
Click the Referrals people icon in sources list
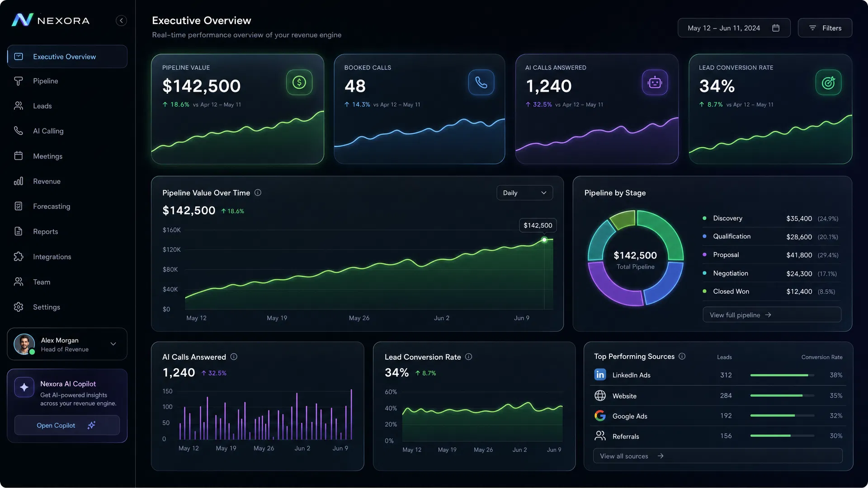600,436
